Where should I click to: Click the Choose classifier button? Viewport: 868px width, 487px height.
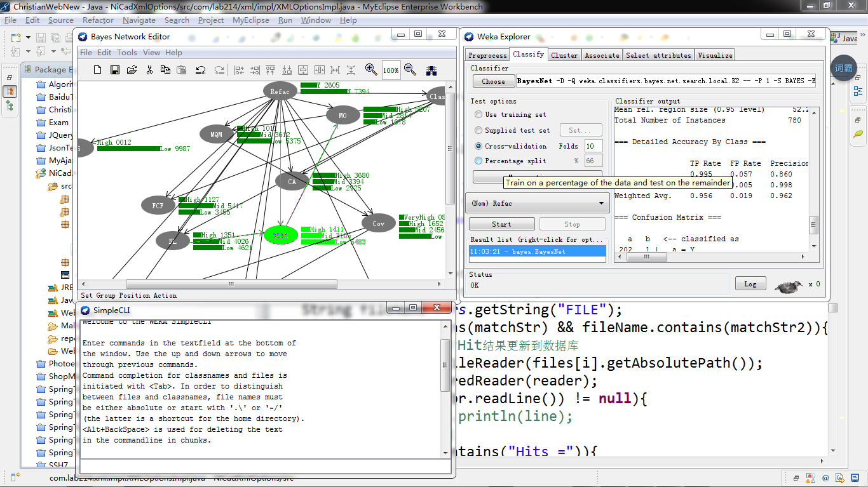click(493, 81)
